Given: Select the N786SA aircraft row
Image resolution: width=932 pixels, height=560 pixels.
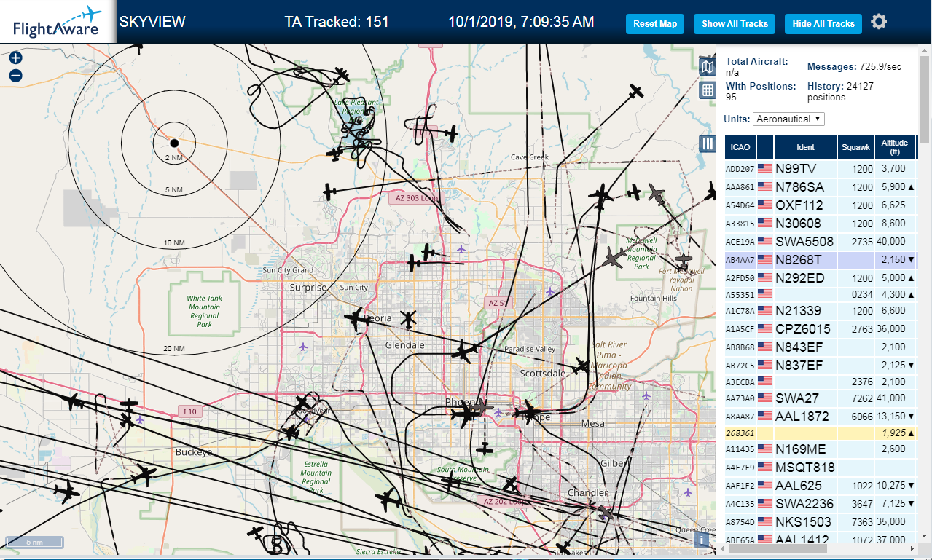Looking at the screenshot, I should pyautogui.click(x=821, y=186).
